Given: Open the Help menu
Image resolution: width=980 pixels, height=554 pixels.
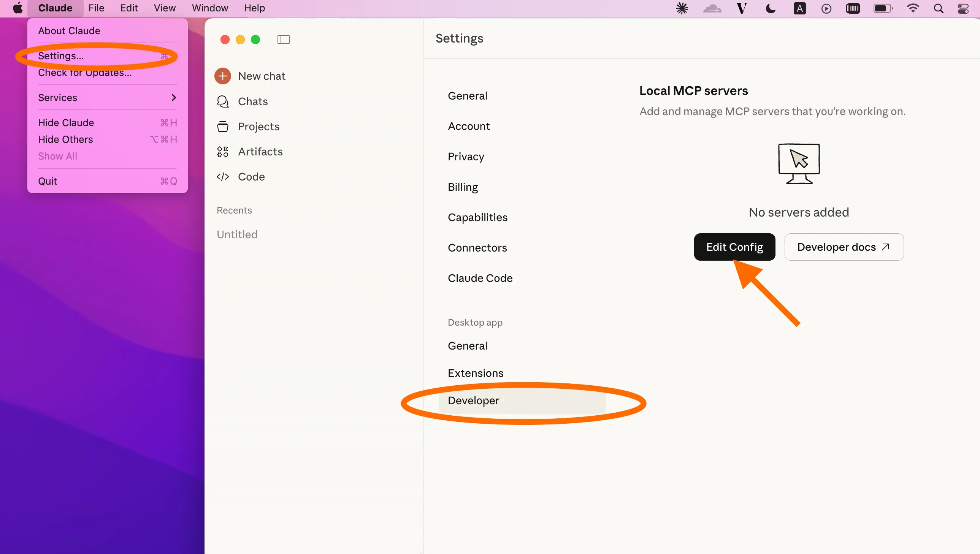Looking at the screenshot, I should click(x=254, y=8).
